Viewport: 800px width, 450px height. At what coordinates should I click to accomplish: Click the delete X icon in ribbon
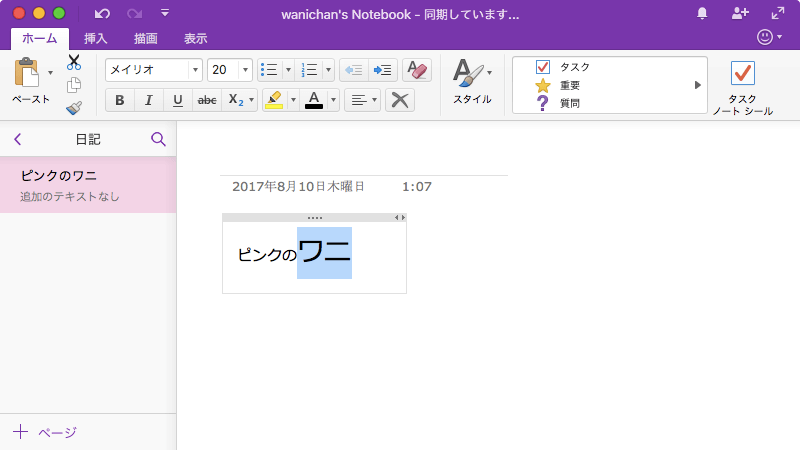[x=400, y=100]
